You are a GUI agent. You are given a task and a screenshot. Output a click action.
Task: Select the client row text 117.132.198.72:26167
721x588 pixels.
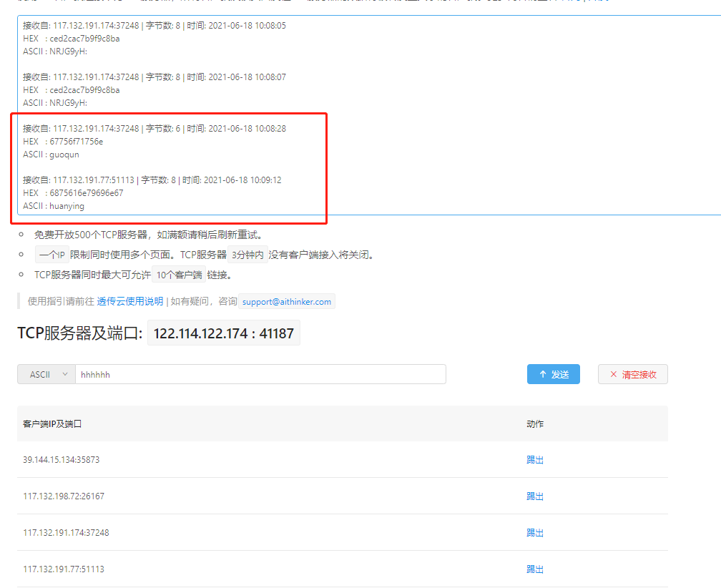point(64,496)
